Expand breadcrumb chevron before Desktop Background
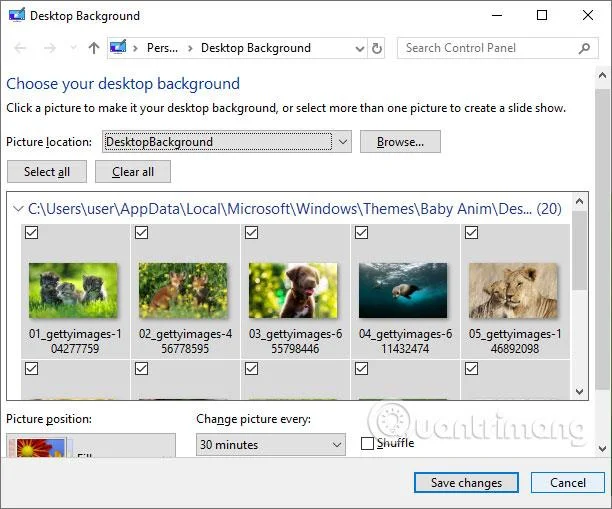 point(190,48)
